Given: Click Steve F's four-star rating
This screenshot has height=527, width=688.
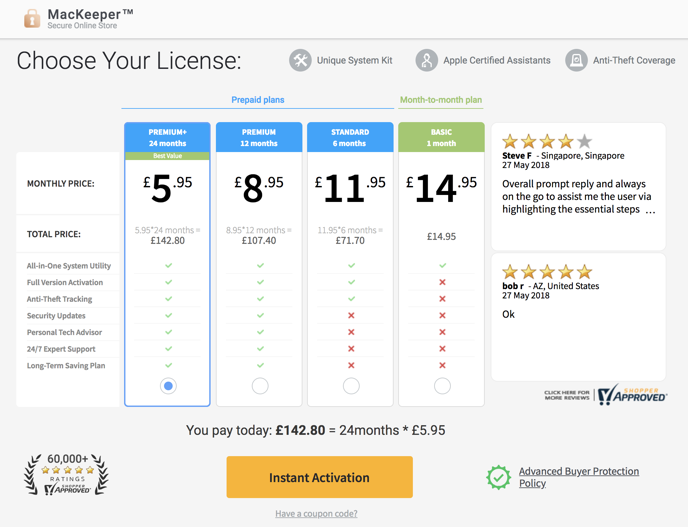Looking at the screenshot, I should pos(547,141).
